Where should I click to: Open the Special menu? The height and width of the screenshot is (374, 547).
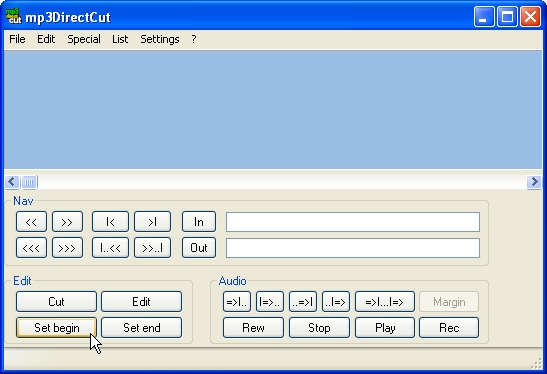pyautogui.click(x=84, y=39)
